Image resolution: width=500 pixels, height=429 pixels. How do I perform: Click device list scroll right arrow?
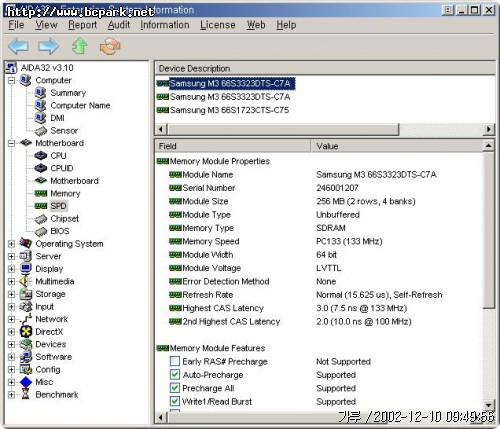[489, 129]
